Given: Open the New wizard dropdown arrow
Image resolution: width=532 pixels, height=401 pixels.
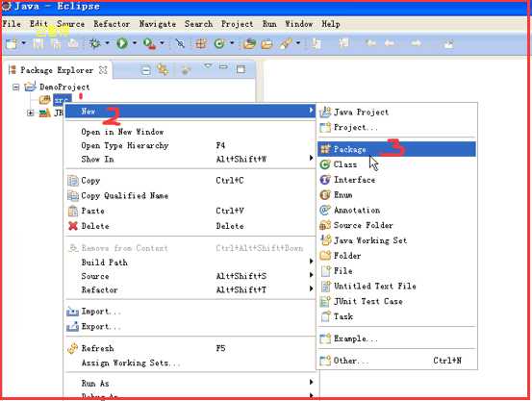Looking at the screenshot, I should tap(24, 43).
